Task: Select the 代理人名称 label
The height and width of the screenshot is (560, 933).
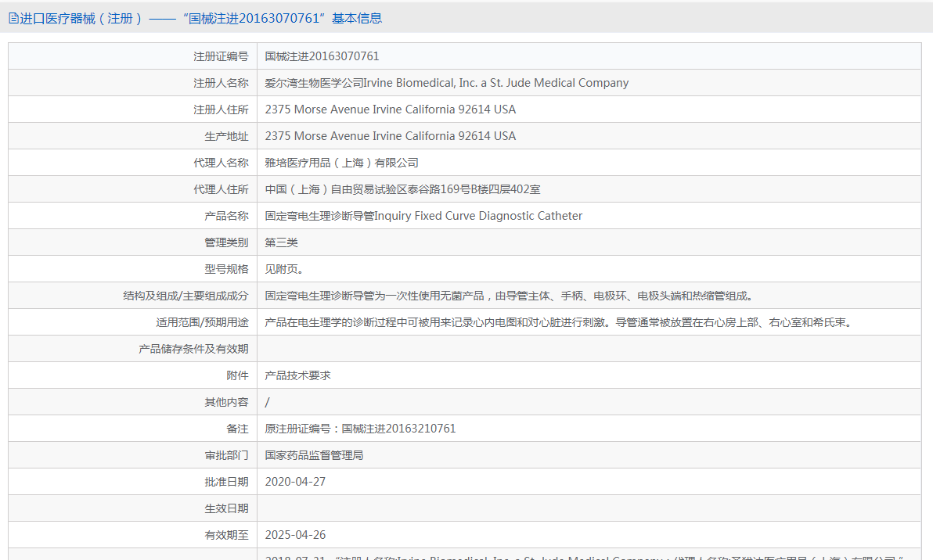Action: coord(221,163)
